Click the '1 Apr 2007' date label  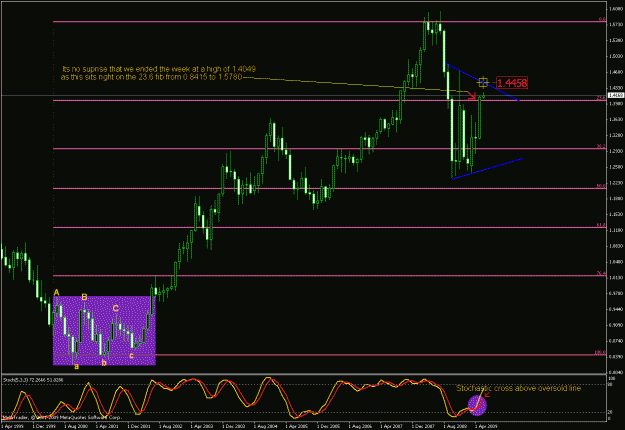tap(392, 426)
